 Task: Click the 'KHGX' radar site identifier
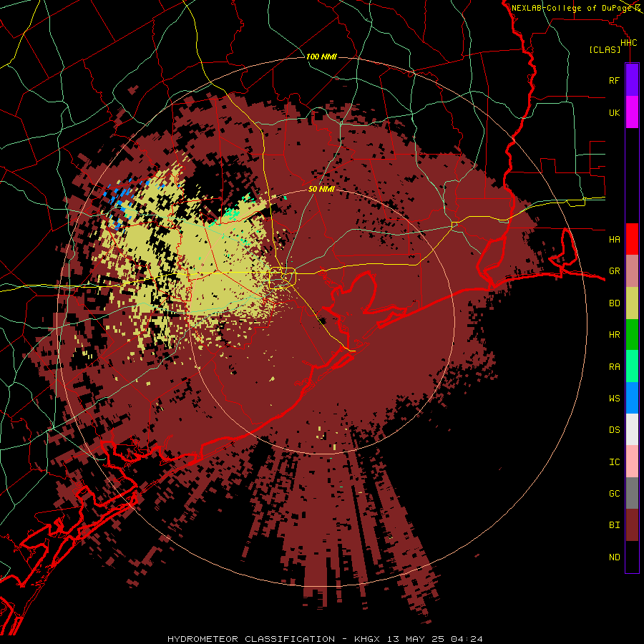[367, 639]
